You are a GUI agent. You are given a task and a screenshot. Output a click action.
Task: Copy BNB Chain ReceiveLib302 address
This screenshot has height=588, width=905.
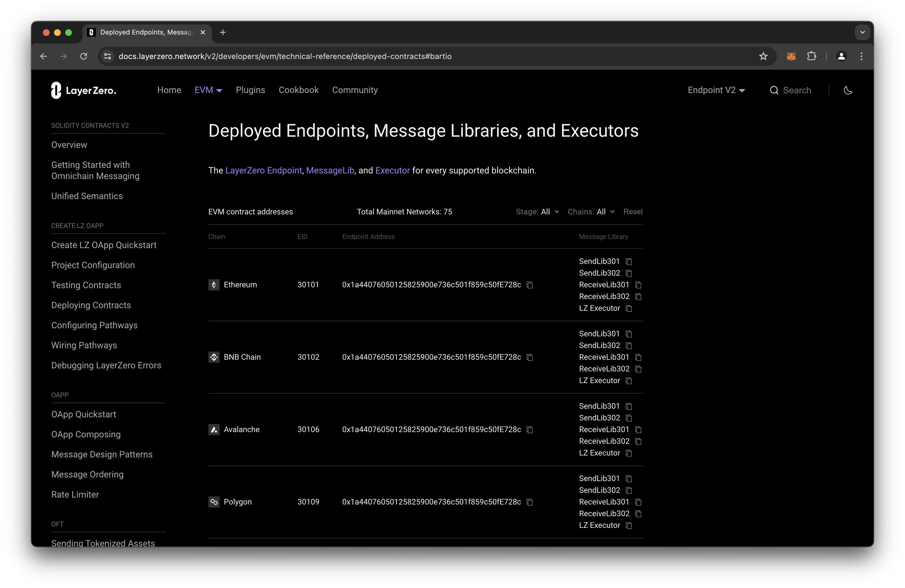[638, 369]
